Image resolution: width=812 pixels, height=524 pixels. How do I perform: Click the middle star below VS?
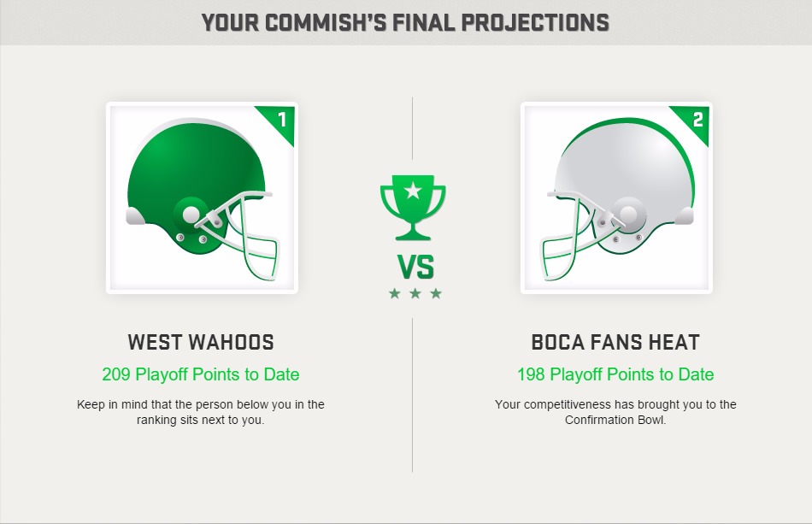pos(415,293)
